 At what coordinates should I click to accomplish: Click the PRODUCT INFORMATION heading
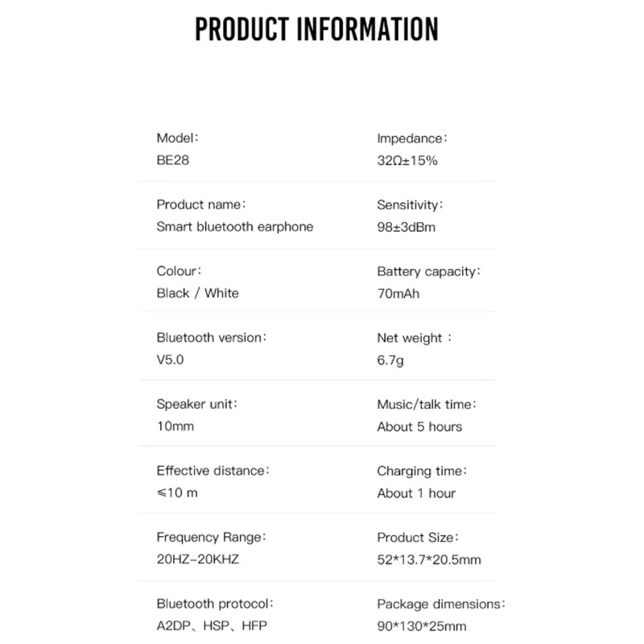coord(316,30)
